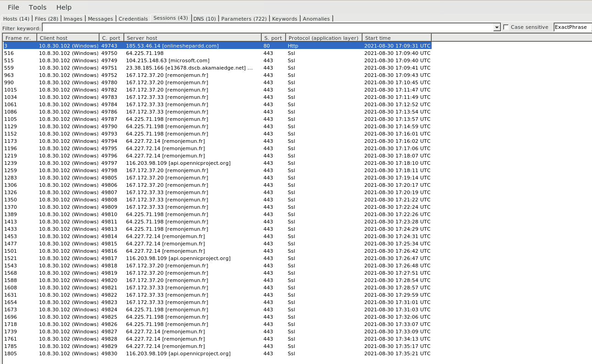
Task: Click start time 17:11:49 UTC cell
Action: 397,97
